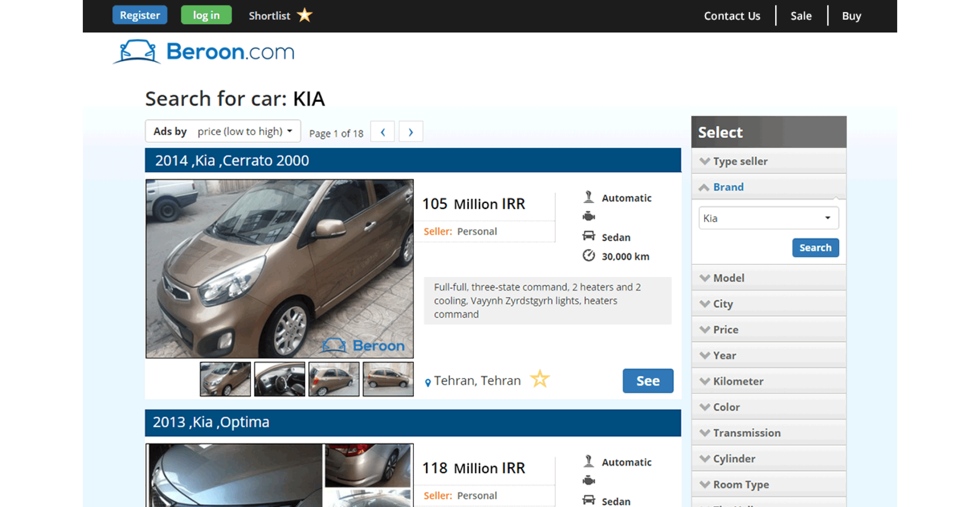Expand the Cylinder filter
Screen dimensions: 980x507
coord(768,459)
